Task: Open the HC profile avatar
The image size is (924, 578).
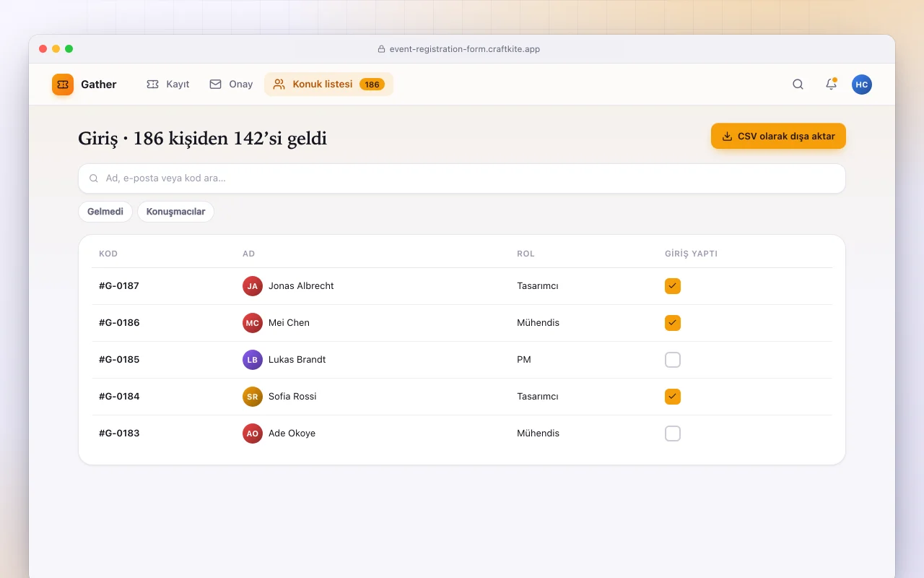Action: click(x=862, y=85)
